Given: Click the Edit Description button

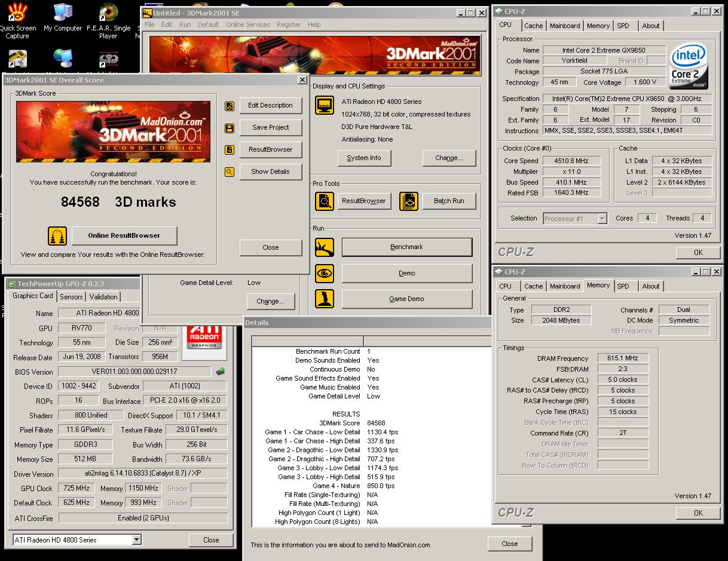Looking at the screenshot, I should point(271,106).
